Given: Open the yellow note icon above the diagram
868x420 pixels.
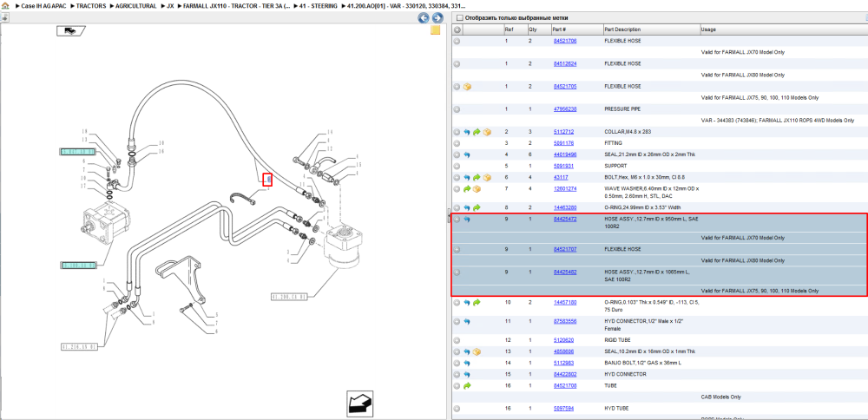Looking at the screenshot, I should pos(435,30).
